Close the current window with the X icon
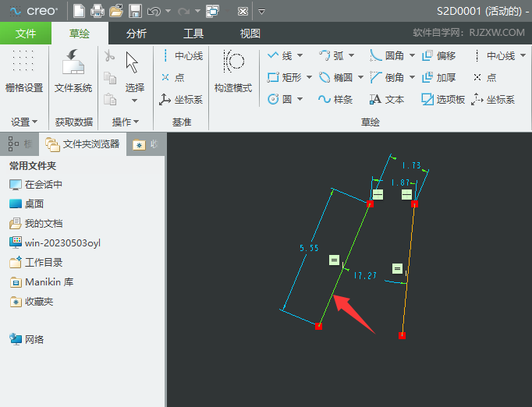Screen dimensions: 532x407 click(243, 12)
